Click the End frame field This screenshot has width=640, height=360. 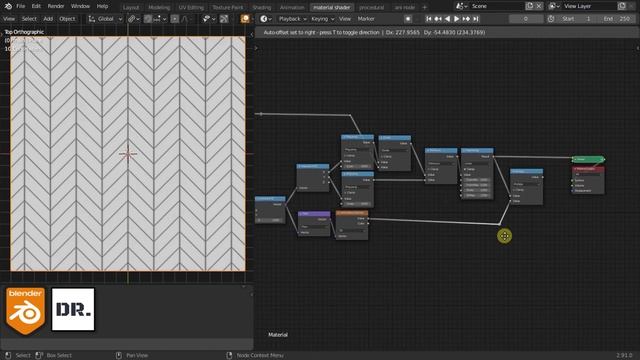pyautogui.click(x=616, y=19)
